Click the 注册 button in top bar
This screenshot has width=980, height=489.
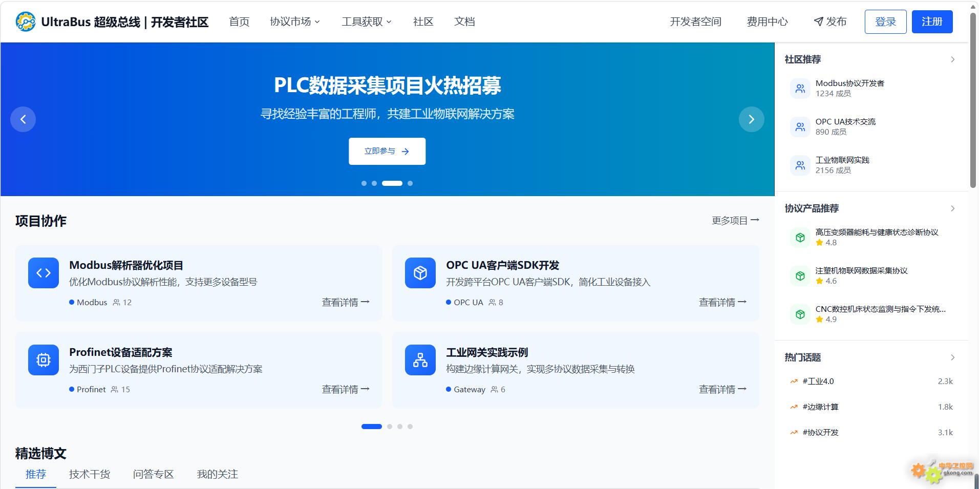(x=932, y=22)
